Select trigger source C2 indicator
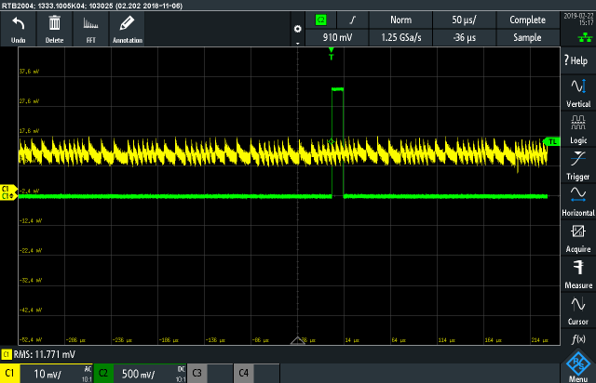Image resolution: width=596 pixels, height=383 pixels. tap(321, 20)
